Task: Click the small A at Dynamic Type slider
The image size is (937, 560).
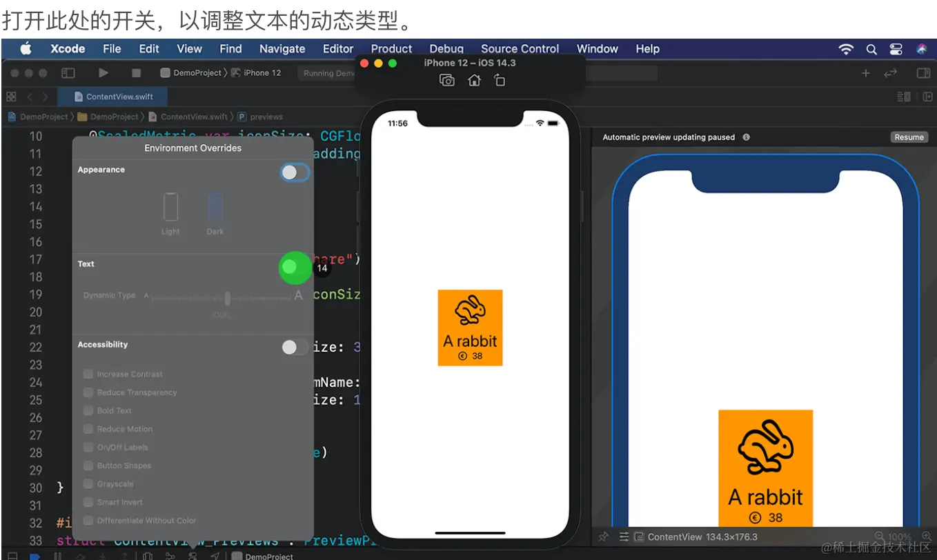Action: [146, 296]
